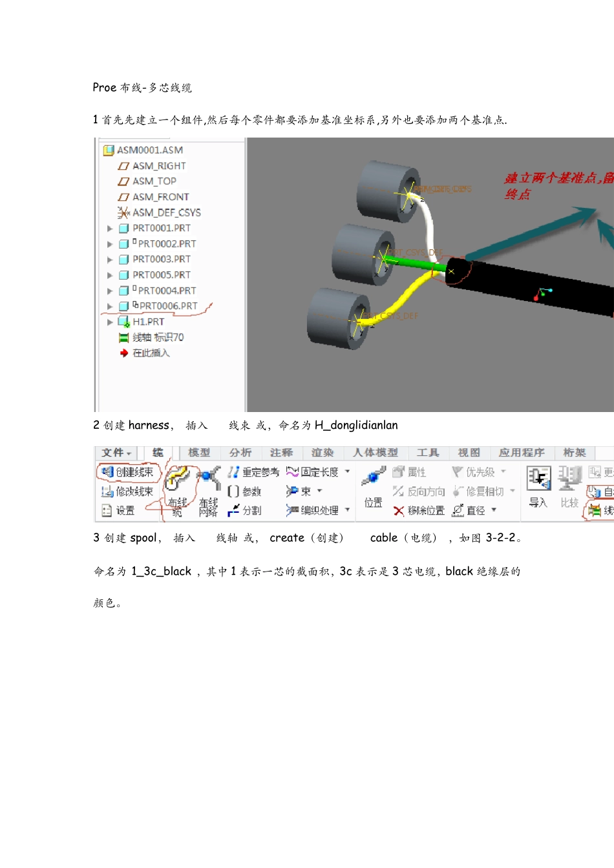Image resolution: width=614 pixels, height=868 pixels.
Task: Expand the PRT0006.PRT tree node
Action: click(110, 306)
